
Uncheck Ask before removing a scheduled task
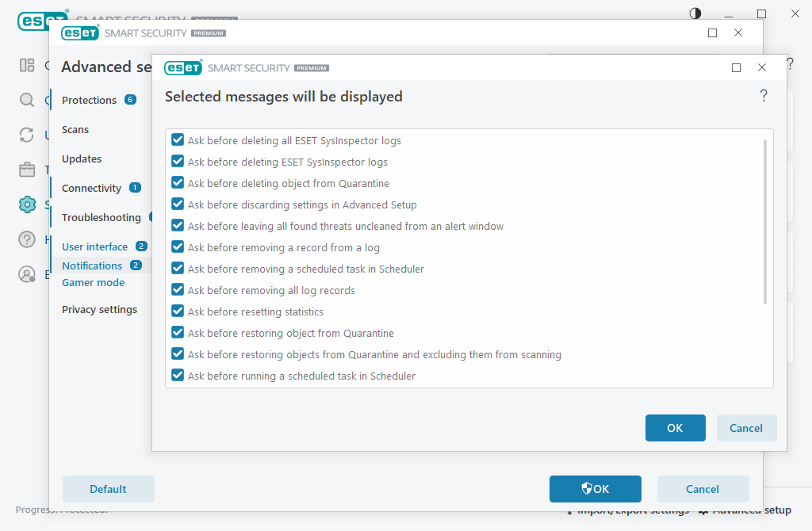click(178, 268)
